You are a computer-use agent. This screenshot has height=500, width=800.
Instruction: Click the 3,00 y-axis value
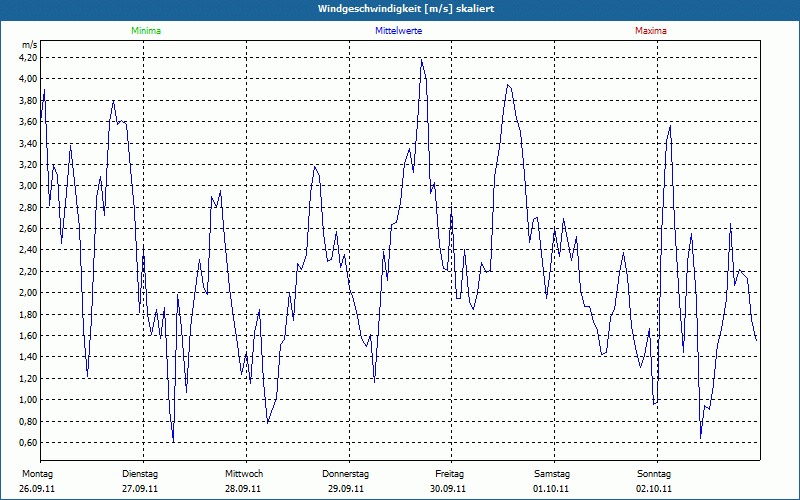(x=29, y=186)
